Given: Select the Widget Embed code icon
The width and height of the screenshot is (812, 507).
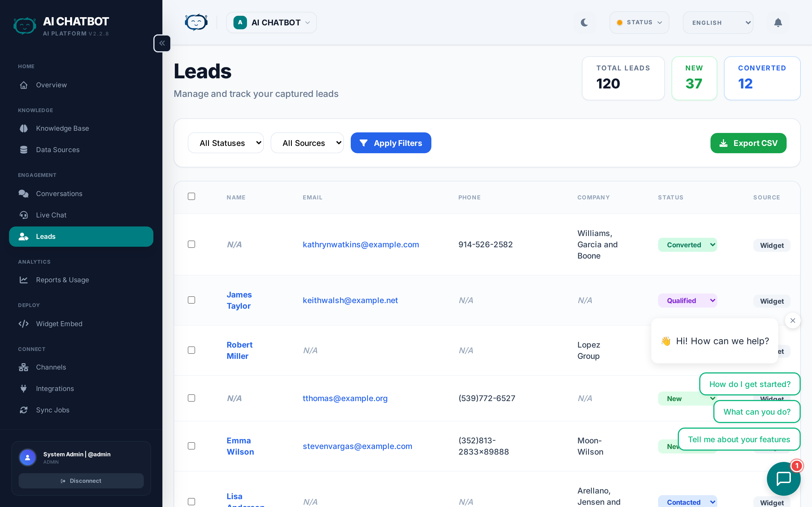Looking at the screenshot, I should pos(23,324).
